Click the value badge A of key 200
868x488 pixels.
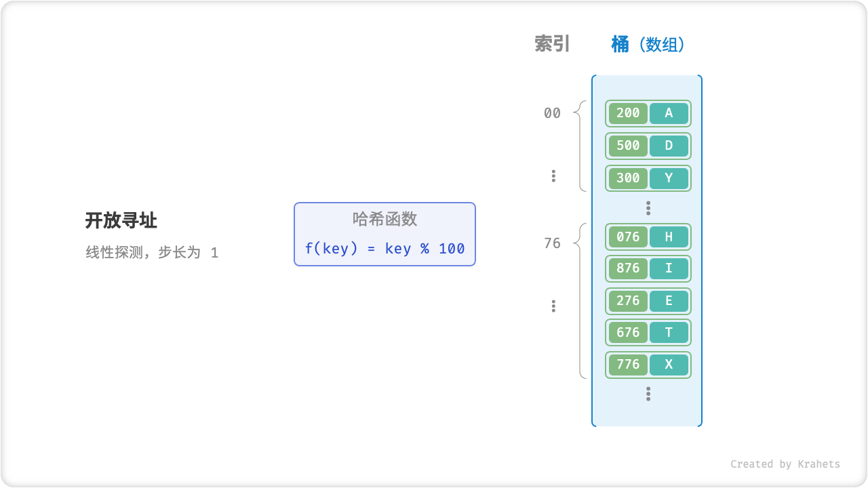(x=669, y=113)
